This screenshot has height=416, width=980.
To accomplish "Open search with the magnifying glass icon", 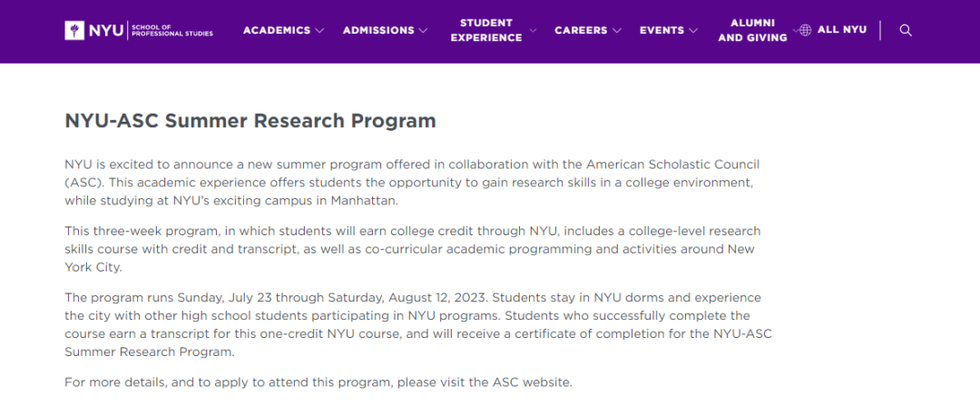I will coord(905,30).
